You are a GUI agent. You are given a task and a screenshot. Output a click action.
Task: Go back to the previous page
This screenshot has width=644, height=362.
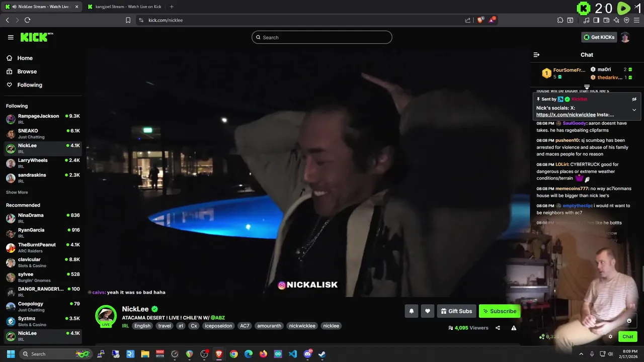coord(7,20)
